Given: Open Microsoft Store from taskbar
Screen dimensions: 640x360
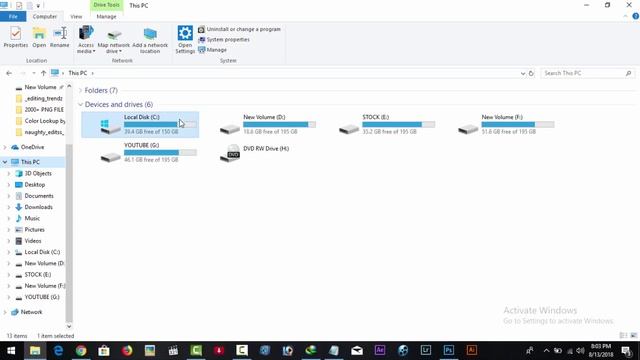Looking at the screenshot, I should click(x=104, y=350).
